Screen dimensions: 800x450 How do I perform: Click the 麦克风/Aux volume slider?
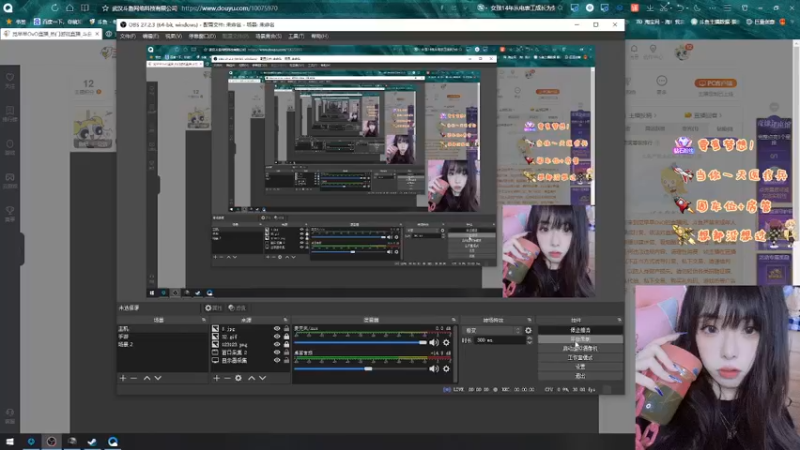point(360,342)
